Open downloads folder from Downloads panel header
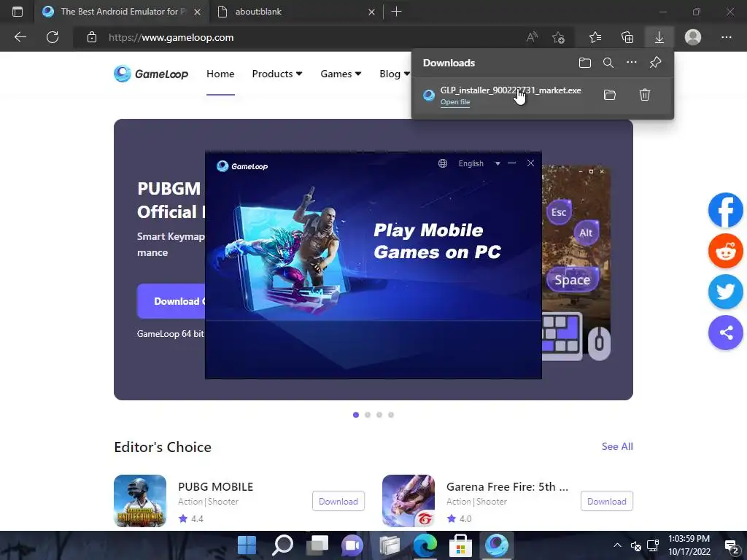The width and height of the screenshot is (747, 560). pos(585,63)
